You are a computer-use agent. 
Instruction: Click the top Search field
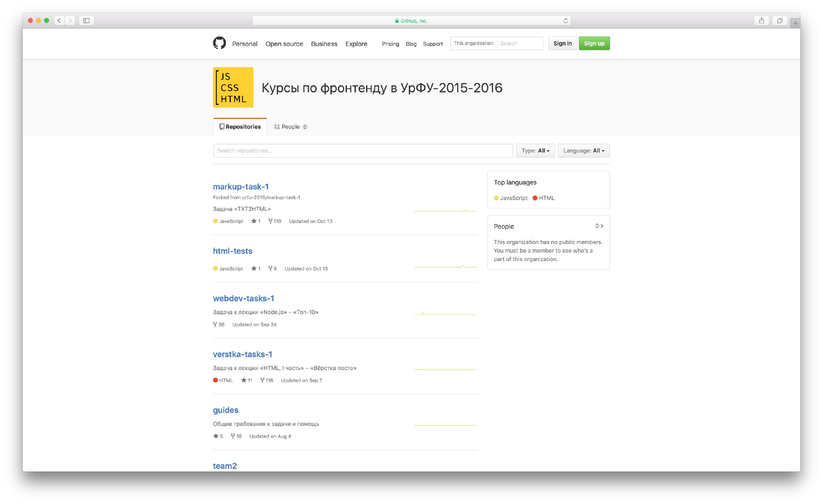(x=520, y=43)
